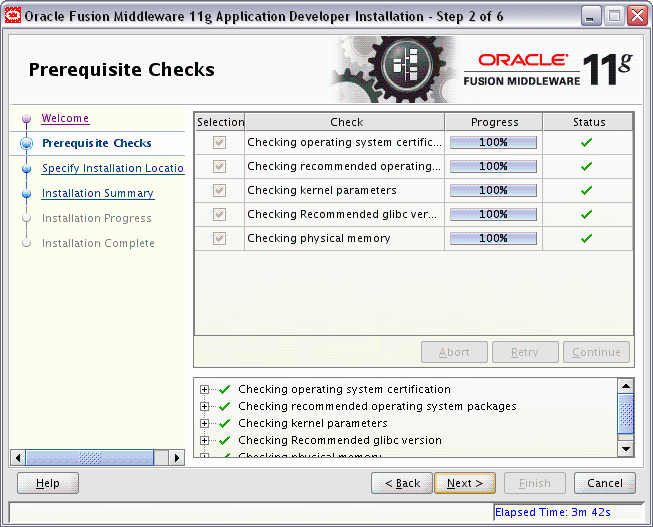This screenshot has height=527, width=653.
Task: Close the installer window
Action: [x=638, y=17]
